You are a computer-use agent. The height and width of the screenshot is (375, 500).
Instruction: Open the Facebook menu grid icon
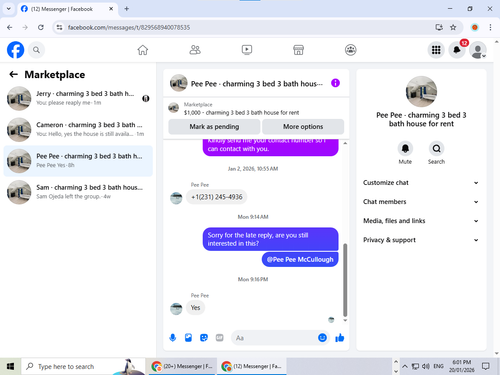click(436, 50)
